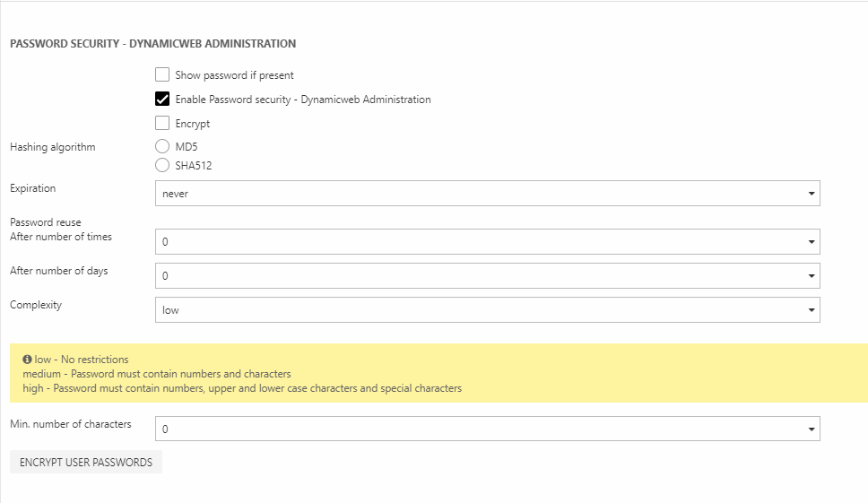Open the Expiration dropdown

[x=487, y=194]
